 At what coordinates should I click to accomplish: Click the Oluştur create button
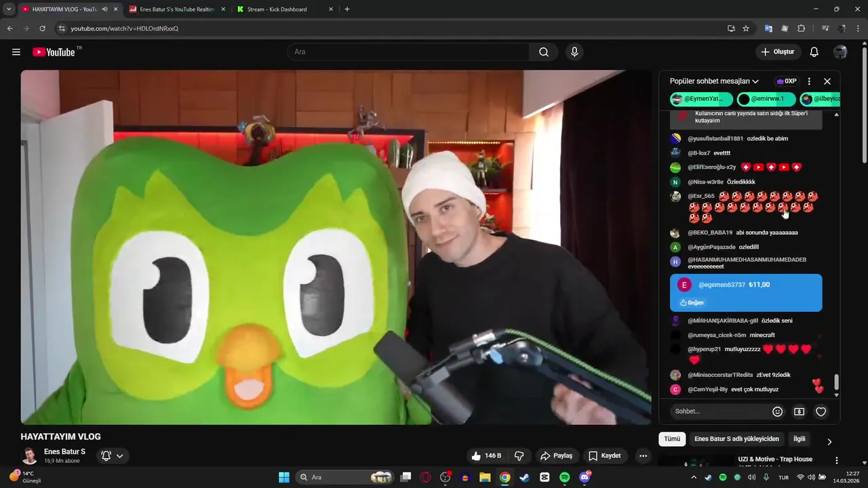(778, 52)
